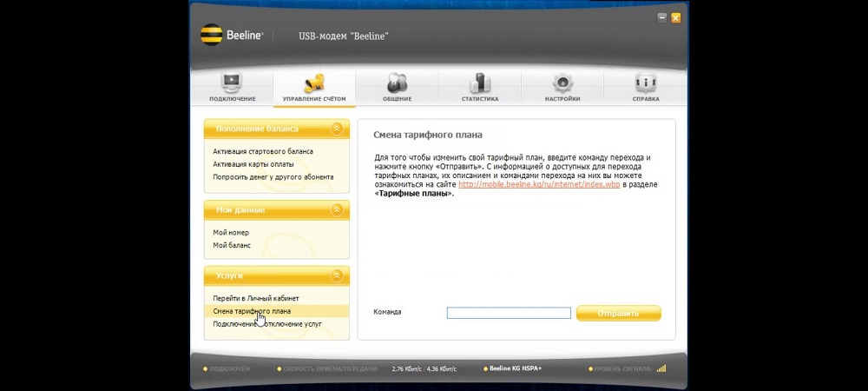
Task: Open Мой баланс item
Action: (232, 245)
